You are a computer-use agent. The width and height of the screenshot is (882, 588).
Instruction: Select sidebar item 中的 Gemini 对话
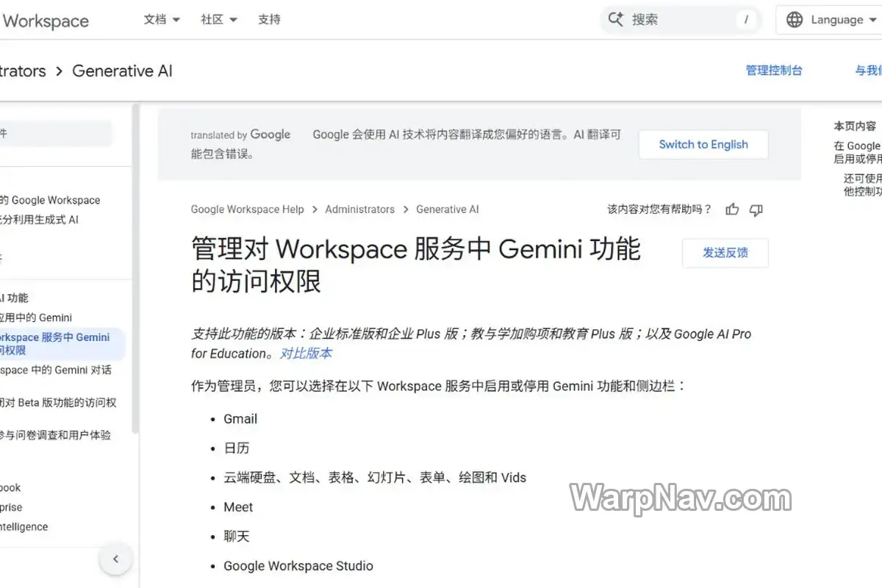point(56,370)
